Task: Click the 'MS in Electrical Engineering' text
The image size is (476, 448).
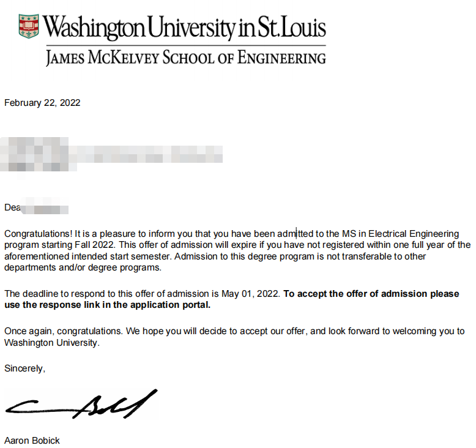Action: pos(400,234)
